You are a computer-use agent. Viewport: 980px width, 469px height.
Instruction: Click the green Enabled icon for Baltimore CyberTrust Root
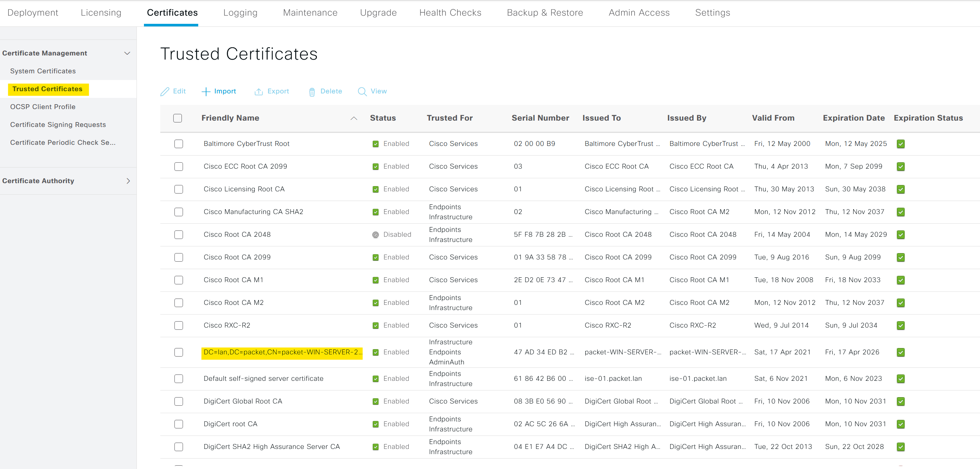coord(376,144)
